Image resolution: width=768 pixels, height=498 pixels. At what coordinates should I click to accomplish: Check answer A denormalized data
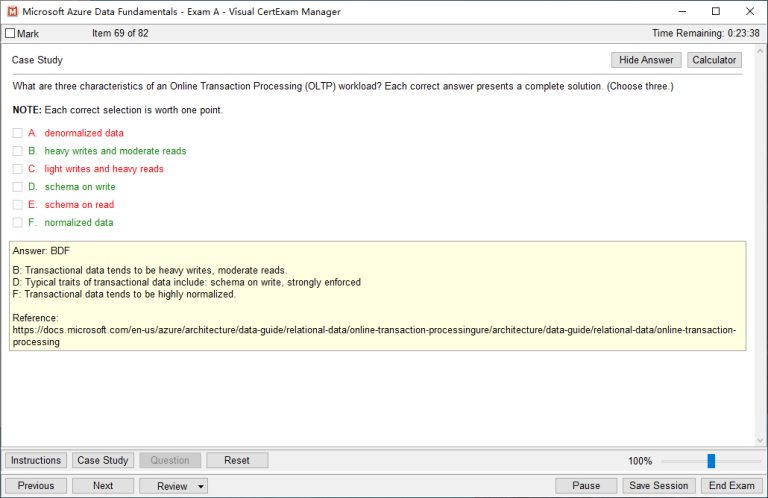(x=17, y=133)
